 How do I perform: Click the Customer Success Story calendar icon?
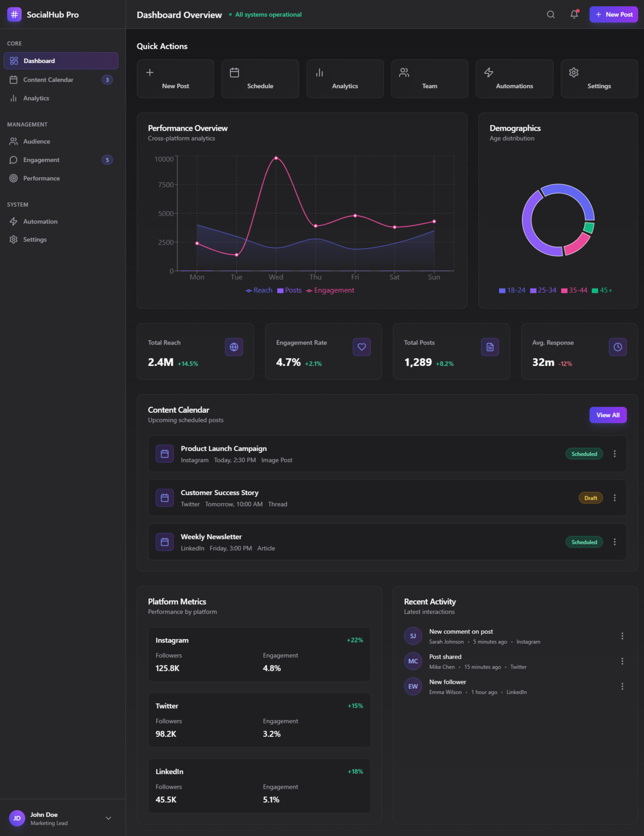[164, 498]
